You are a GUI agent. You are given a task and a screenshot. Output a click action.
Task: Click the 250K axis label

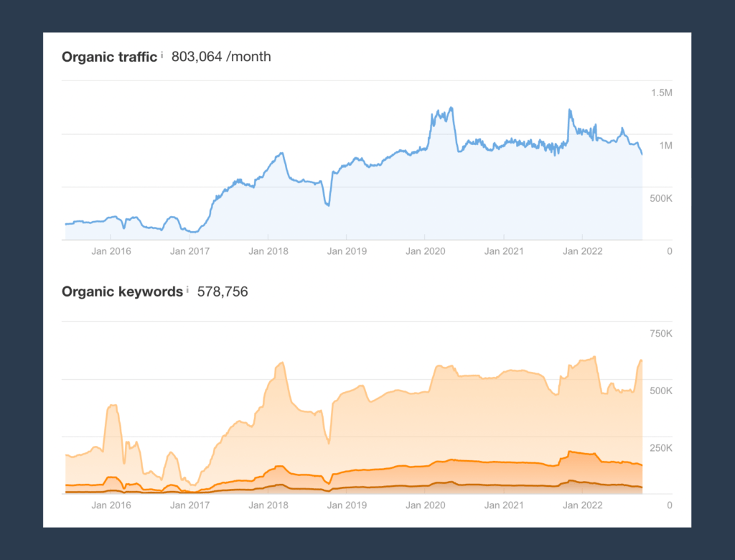[x=661, y=448]
